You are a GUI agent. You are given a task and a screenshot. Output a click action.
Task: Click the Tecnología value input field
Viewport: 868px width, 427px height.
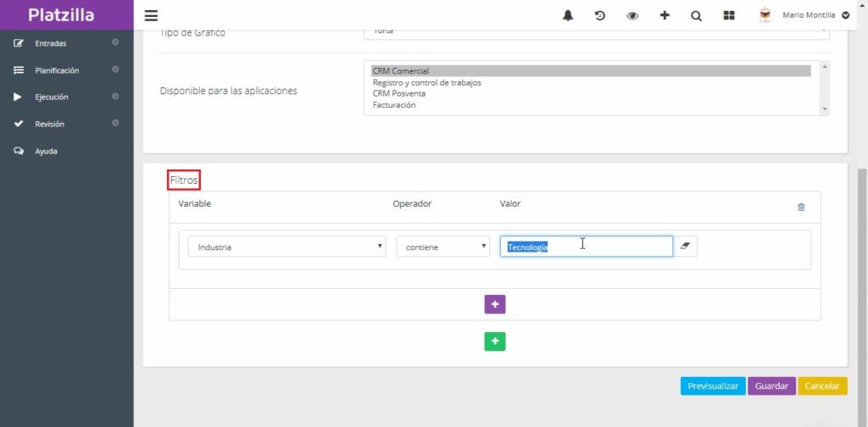[587, 247]
